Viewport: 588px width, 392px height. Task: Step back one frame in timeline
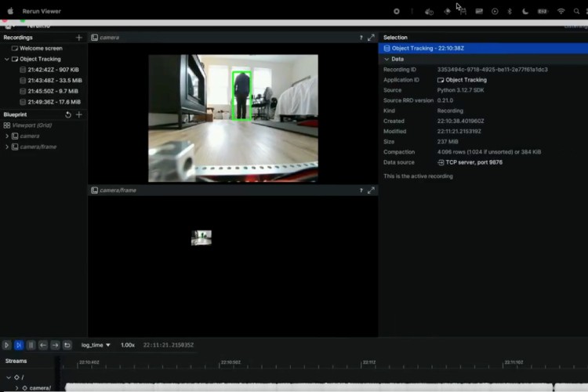point(43,345)
